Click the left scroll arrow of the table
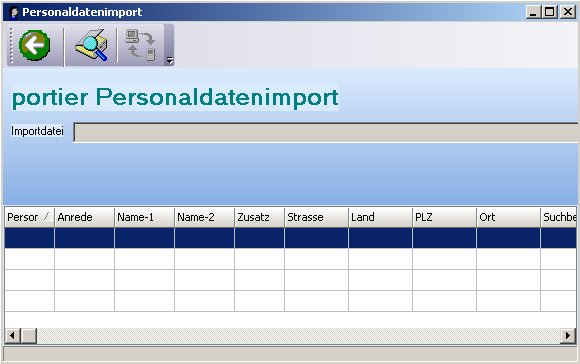 13,336
